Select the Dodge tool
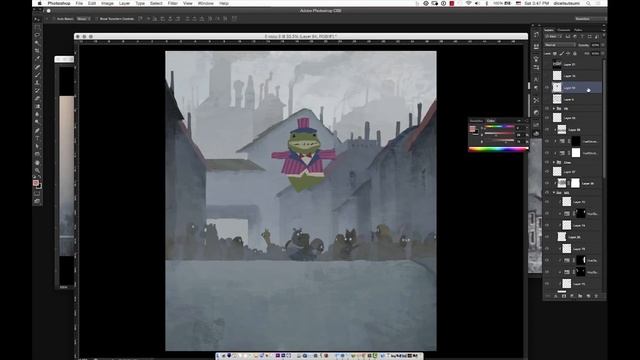 point(37,122)
